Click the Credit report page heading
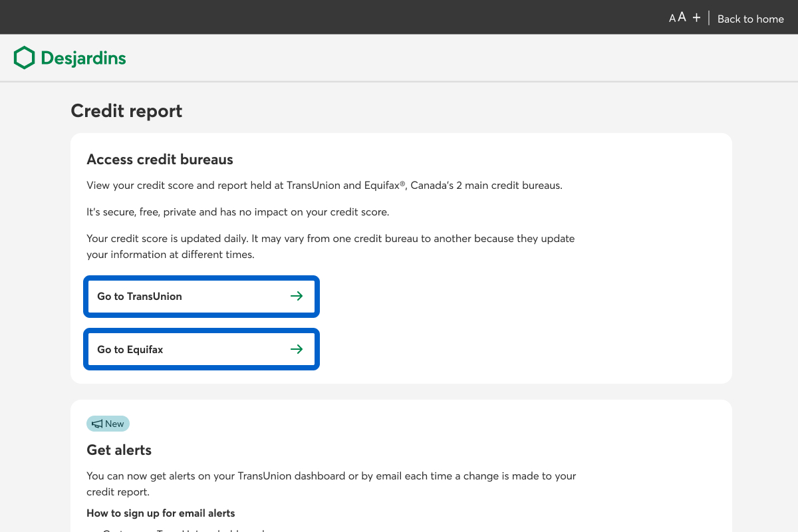Viewport: 798px width, 532px height. point(126,111)
